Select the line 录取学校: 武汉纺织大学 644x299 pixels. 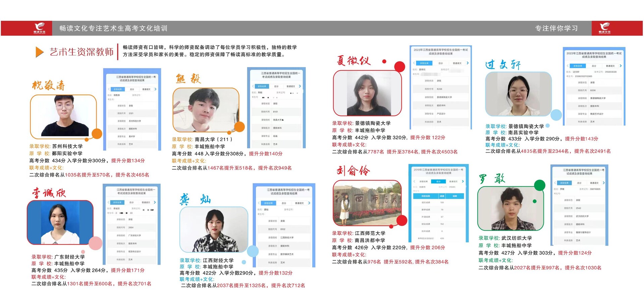pos(505,238)
